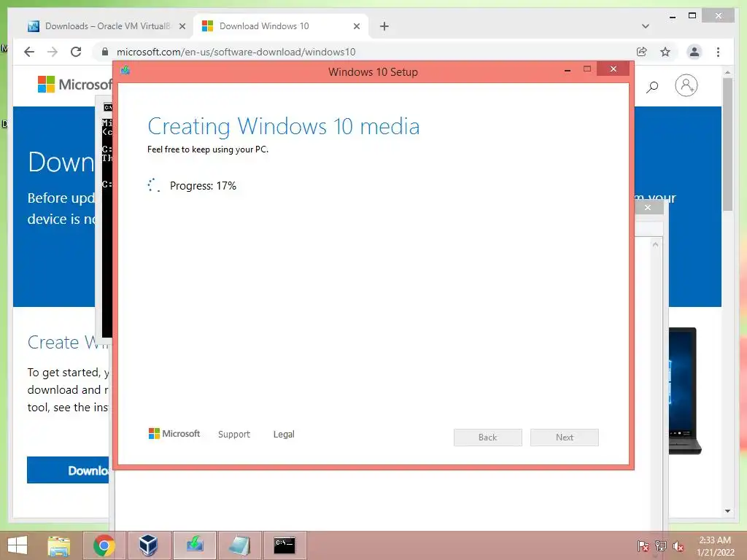Click the Microsoft logo on the webpage
Image resolution: width=747 pixels, height=560 pixels.
click(x=75, y=85)
